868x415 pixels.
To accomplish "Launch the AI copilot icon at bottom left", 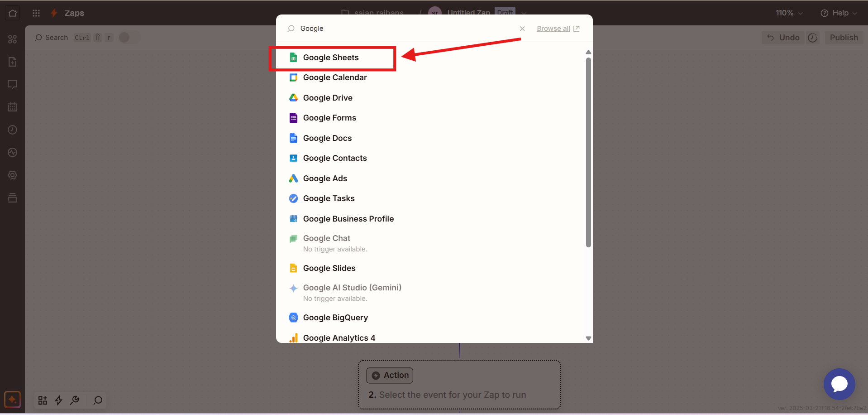I will [12, 400].
